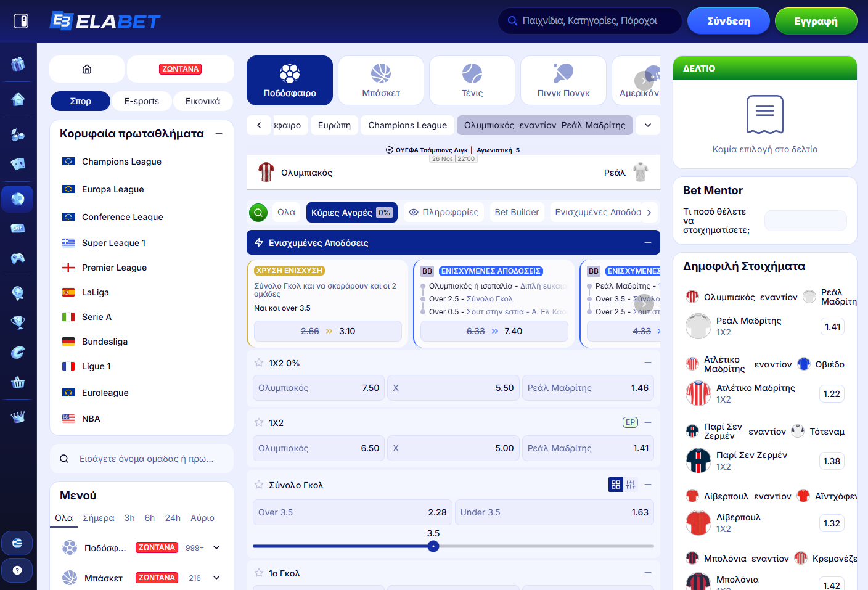Click the green search markets icon
This screenshot has height=590, width=868.
[258, 213]
